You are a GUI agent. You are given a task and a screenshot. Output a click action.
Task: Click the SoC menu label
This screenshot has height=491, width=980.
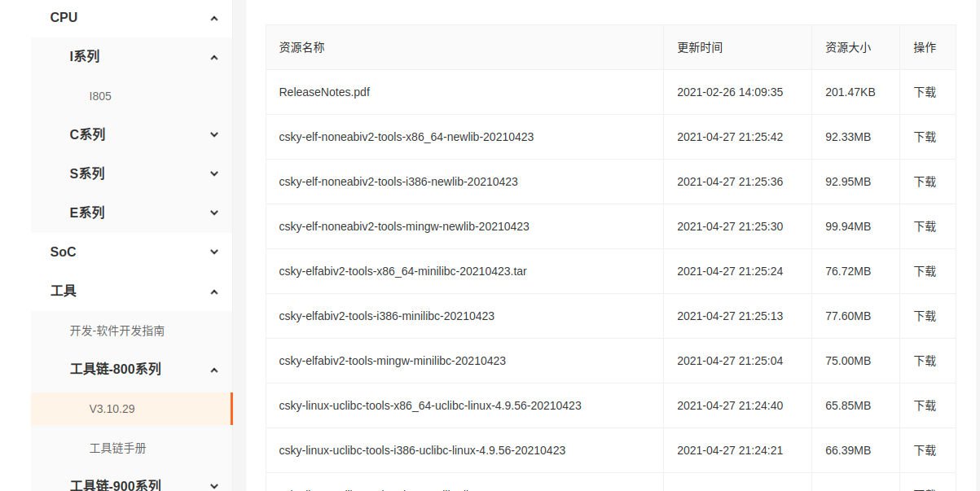pos(63,252)
